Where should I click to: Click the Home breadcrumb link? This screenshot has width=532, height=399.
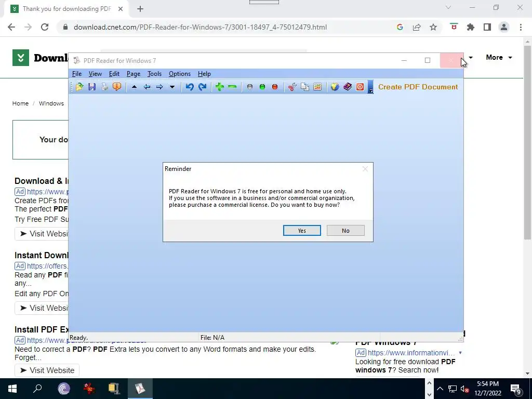[20, 103]
